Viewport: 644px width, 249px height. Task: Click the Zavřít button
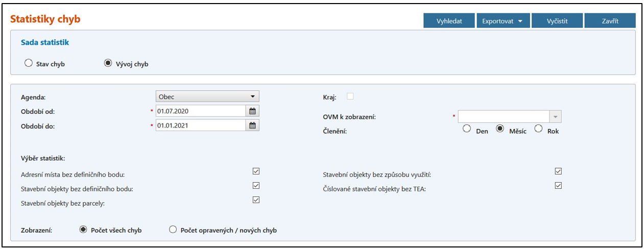point(610,21)
